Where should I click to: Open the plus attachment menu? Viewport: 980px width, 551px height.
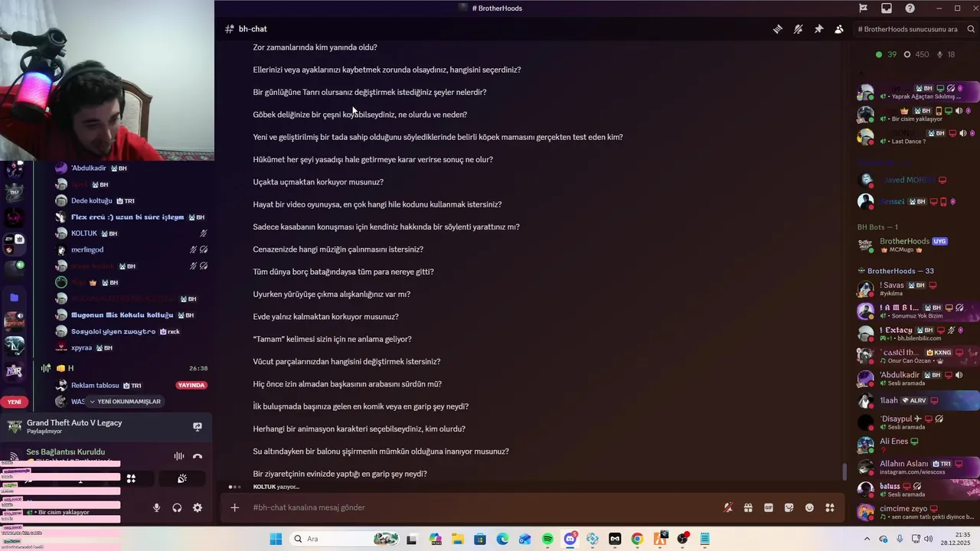235,507
